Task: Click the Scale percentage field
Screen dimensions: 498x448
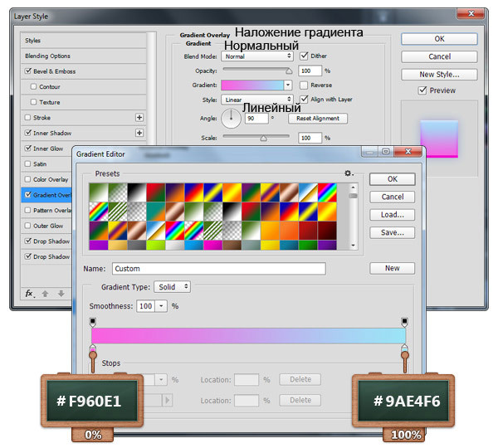Action: 310,138
